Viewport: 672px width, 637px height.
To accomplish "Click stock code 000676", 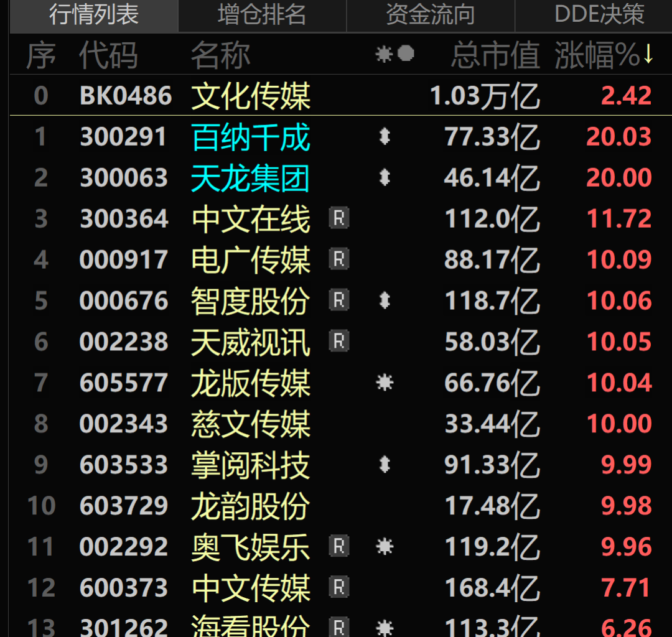I will 123,300.
